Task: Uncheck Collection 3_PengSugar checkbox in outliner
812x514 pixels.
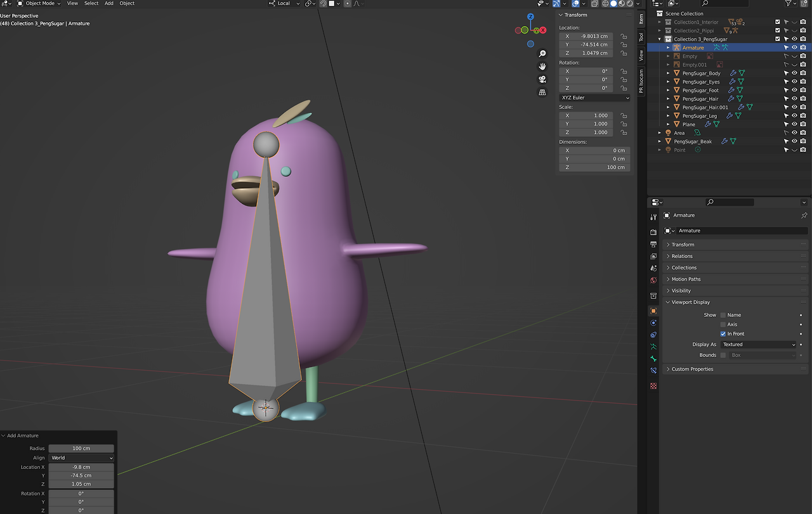Action: pyautogui.click(x=778, y=39)
